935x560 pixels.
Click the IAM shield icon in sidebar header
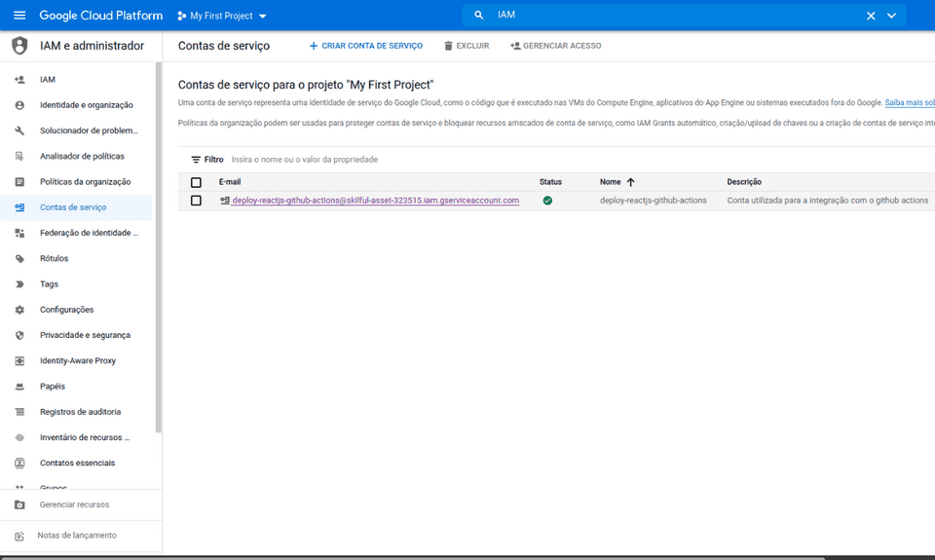(19, 46)
